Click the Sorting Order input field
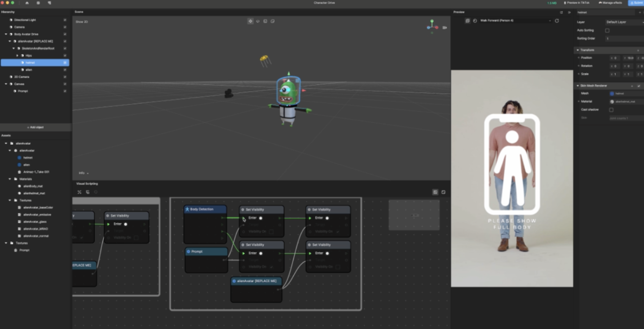This screenshot has height=329, width=644. point(624,39)
